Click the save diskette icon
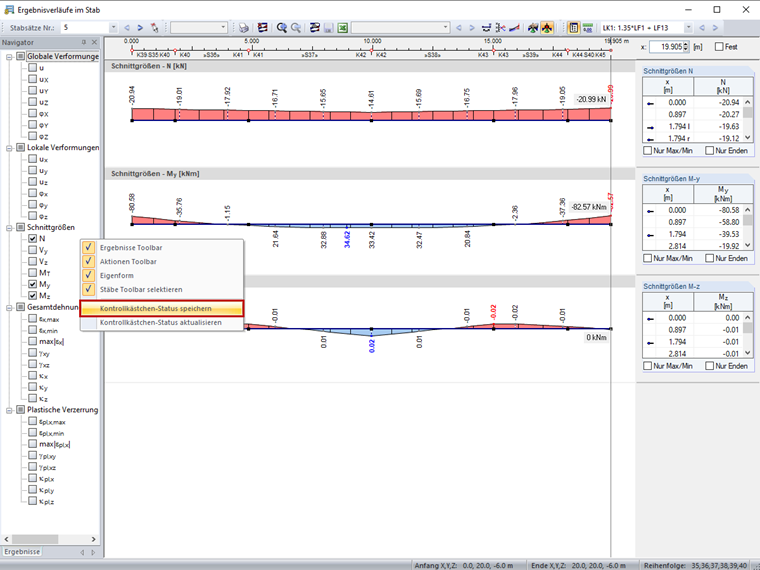Screen dimensions: 760x570 [329, 28]
